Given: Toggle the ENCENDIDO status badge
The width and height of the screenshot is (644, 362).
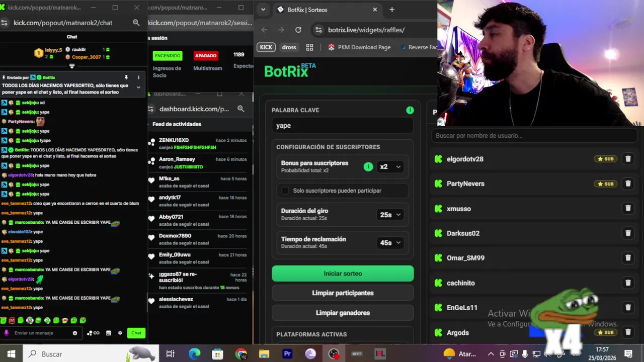Looking at the screenshot, I should [x=167, y=56].
